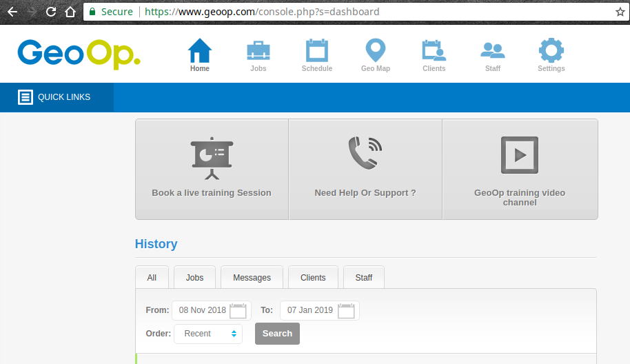Viewport: 630px width, 364px height.
Task: Open the Geo Map pin icon
Action: [x=376, y=50]
